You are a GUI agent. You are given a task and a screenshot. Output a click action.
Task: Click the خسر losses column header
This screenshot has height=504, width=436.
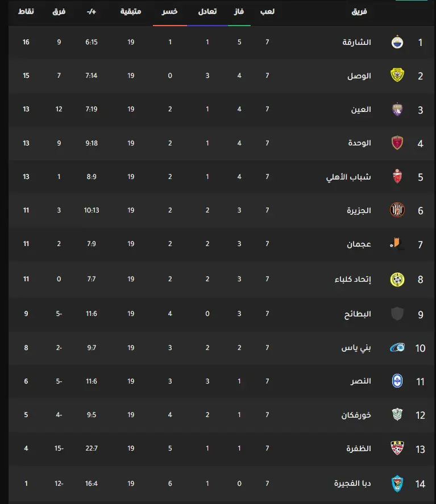pos(170,11)
